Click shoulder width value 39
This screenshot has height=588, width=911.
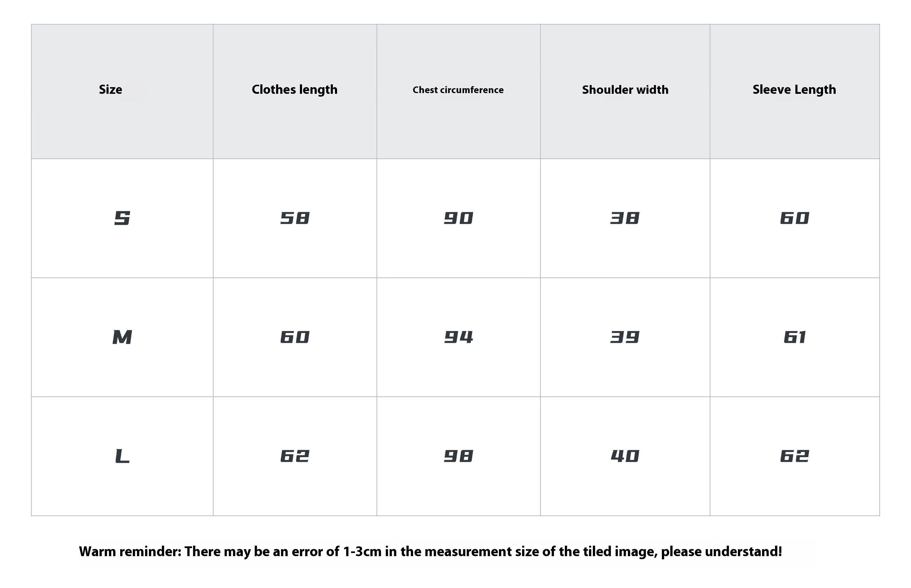coord(625,337)
